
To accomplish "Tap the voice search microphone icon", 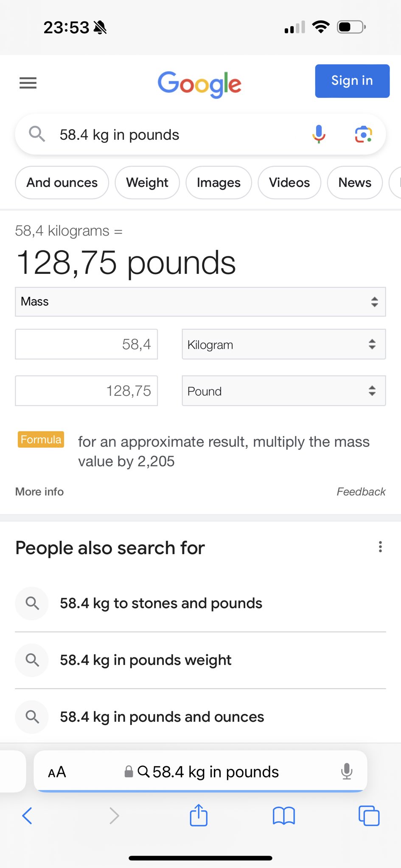I will (319, 134).
